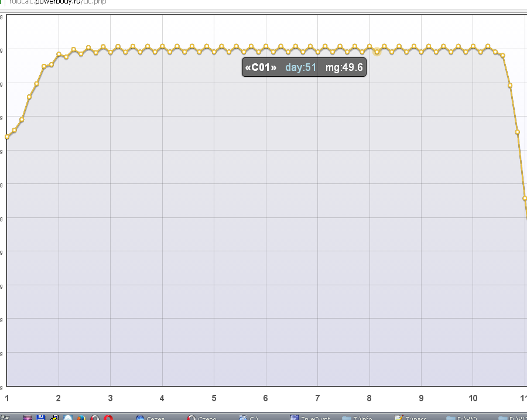527x420 pixels.
Task: Open the rightmost red Opera quick launch icon
Action: click(x=108, y=417)
